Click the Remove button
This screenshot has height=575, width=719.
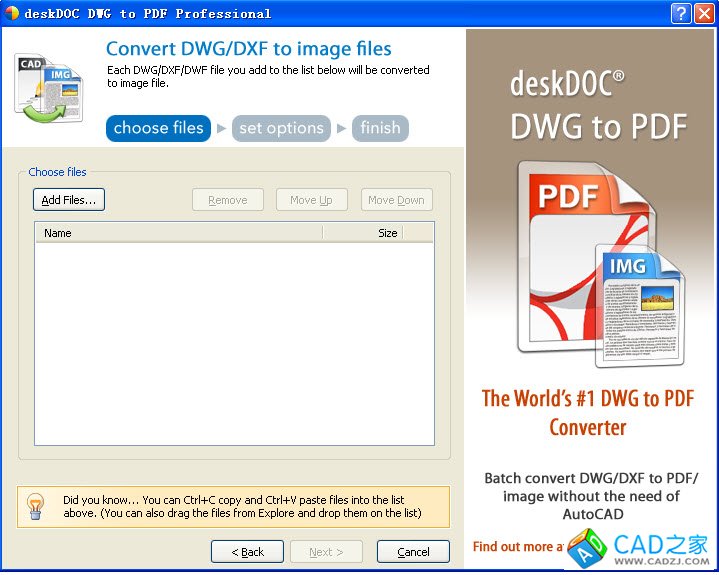coord(227,200)
